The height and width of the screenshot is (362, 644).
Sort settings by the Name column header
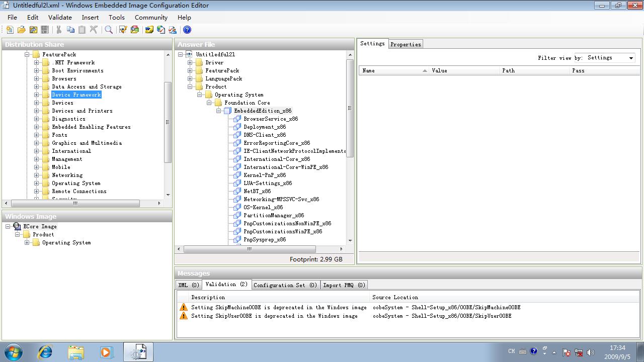pos(394,70)
